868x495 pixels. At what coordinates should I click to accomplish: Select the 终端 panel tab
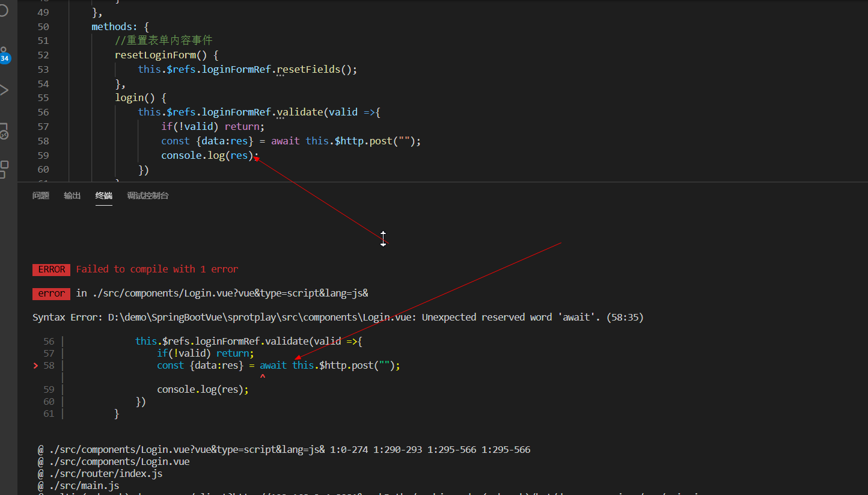(103, 195)
